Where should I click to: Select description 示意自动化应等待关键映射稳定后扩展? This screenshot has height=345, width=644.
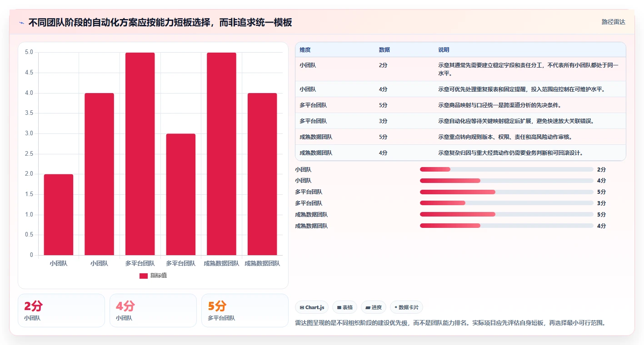coord(516,121)
